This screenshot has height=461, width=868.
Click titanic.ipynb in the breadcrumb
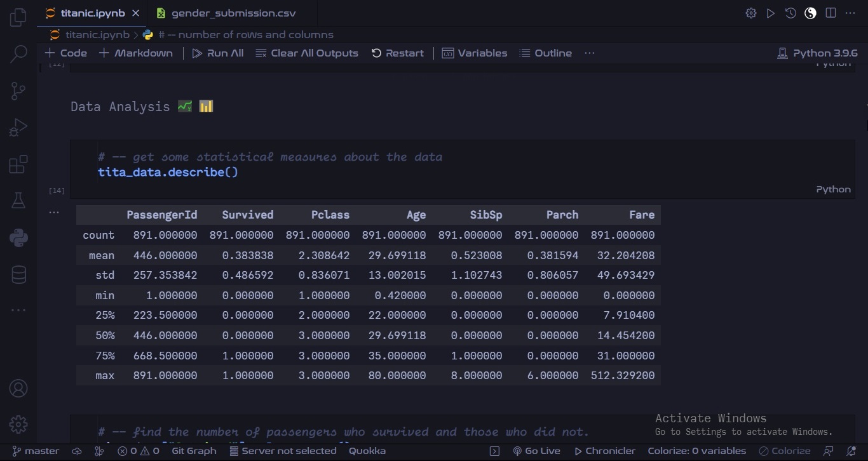[97, 35]
